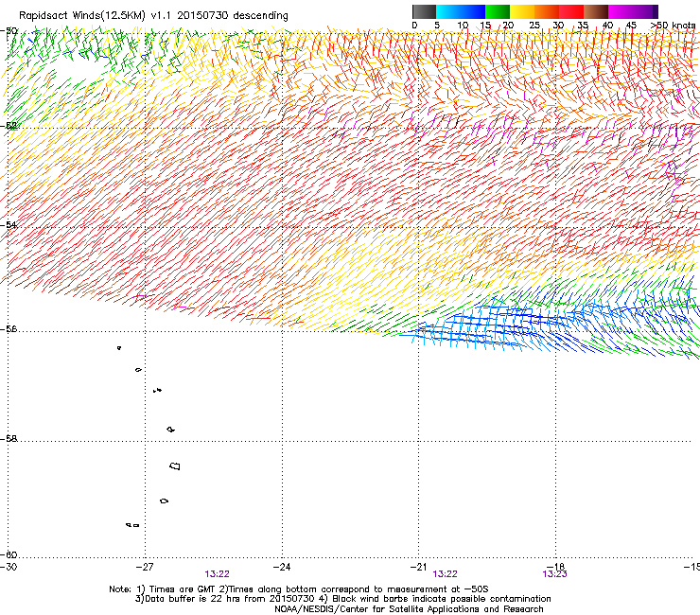Click the '-60' latitude axis label
Viewport: 700px width, 615px height.
9,554
